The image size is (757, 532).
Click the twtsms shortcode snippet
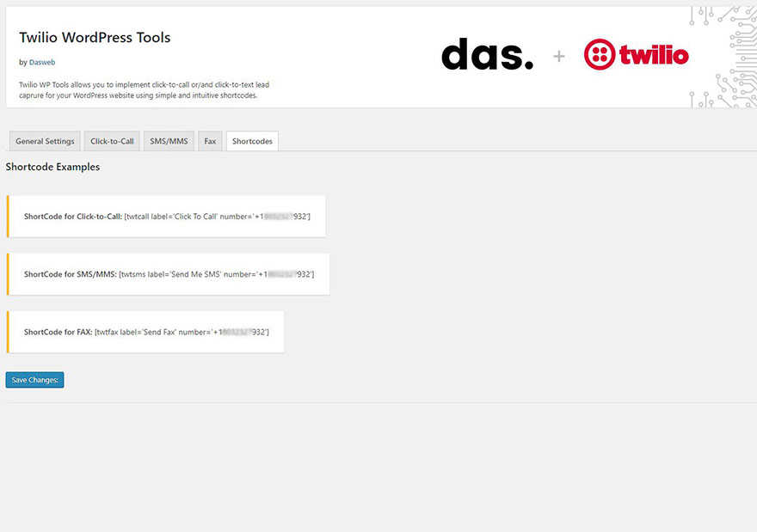coord(216,274)
